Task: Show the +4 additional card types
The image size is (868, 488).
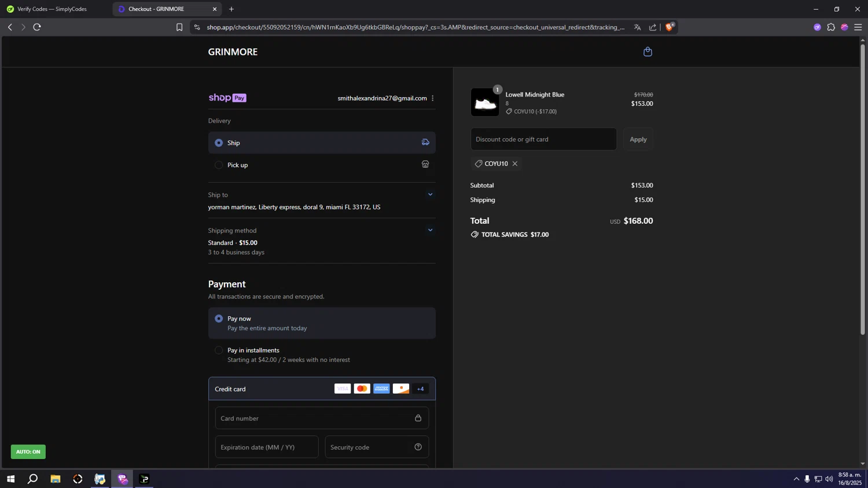Action: tap(421, 389)
